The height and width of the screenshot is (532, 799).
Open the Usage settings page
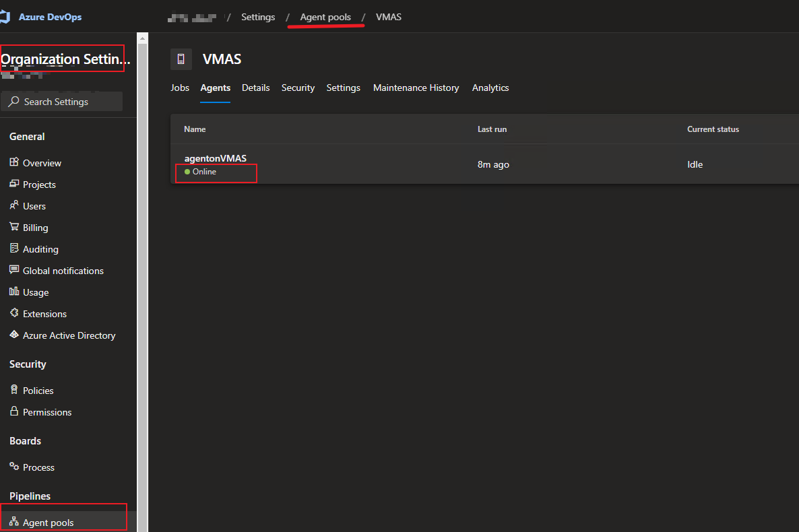click(x=36, y=292)
